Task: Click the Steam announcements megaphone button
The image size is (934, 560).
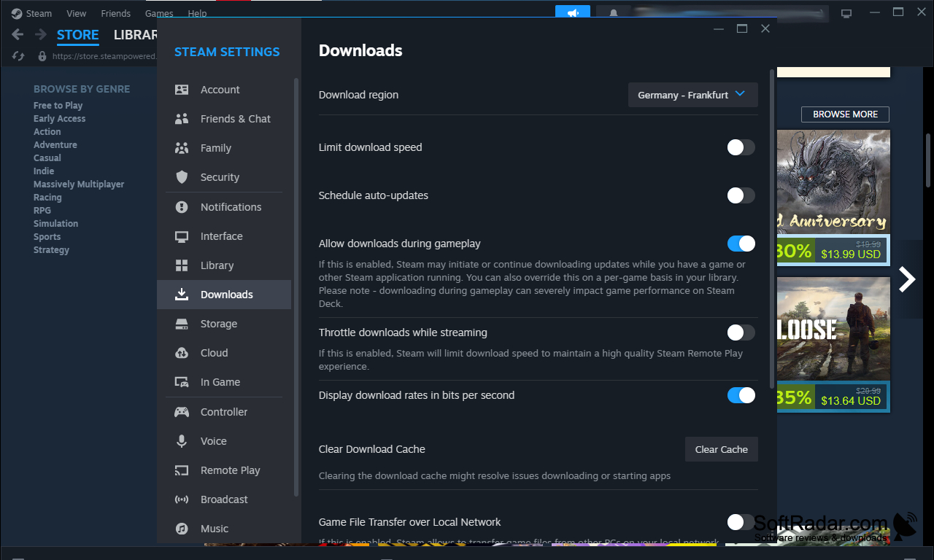Action: coord(573,13)
